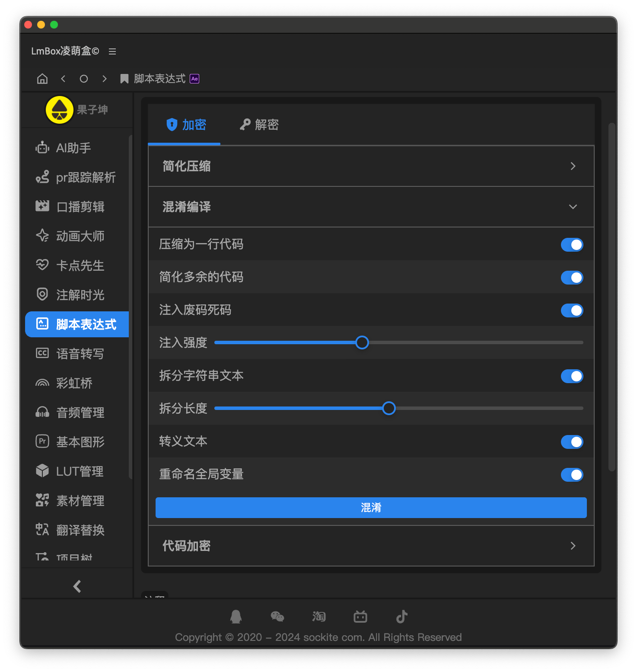Toggle 拆分字符串文本 switch
This screenshot has width=637, height=672.
point(572,376)
